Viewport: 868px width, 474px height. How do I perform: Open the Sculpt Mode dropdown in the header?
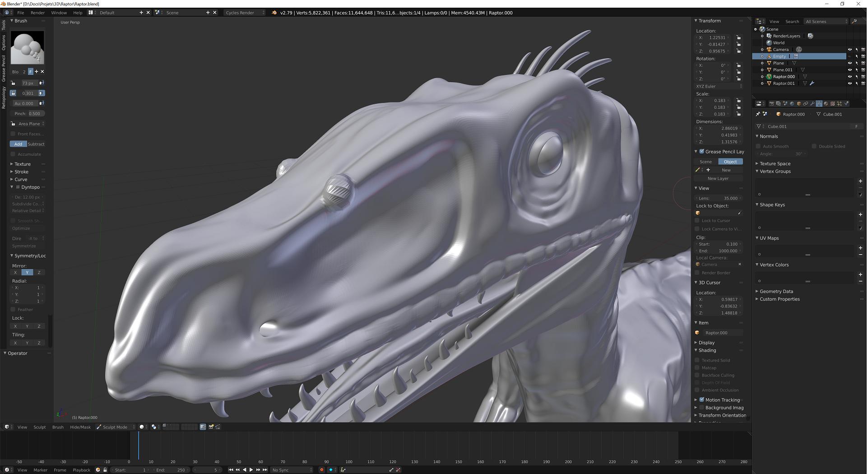click(x=115, y=427)
